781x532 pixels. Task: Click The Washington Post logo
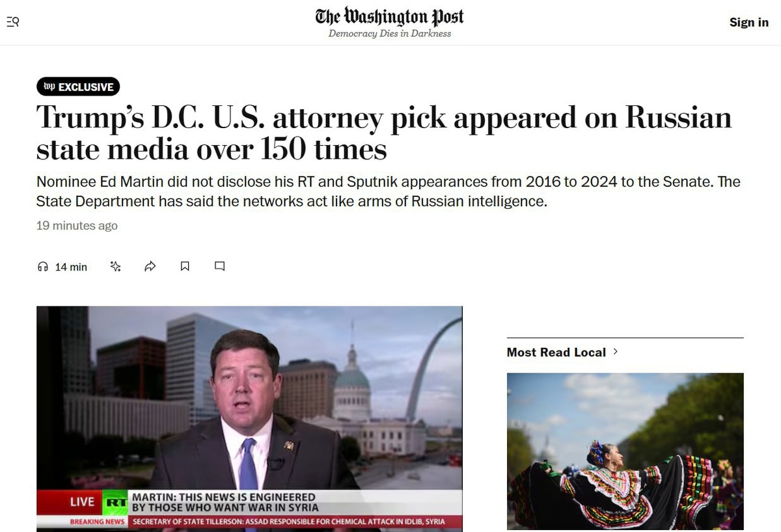(x=389, y=16)
